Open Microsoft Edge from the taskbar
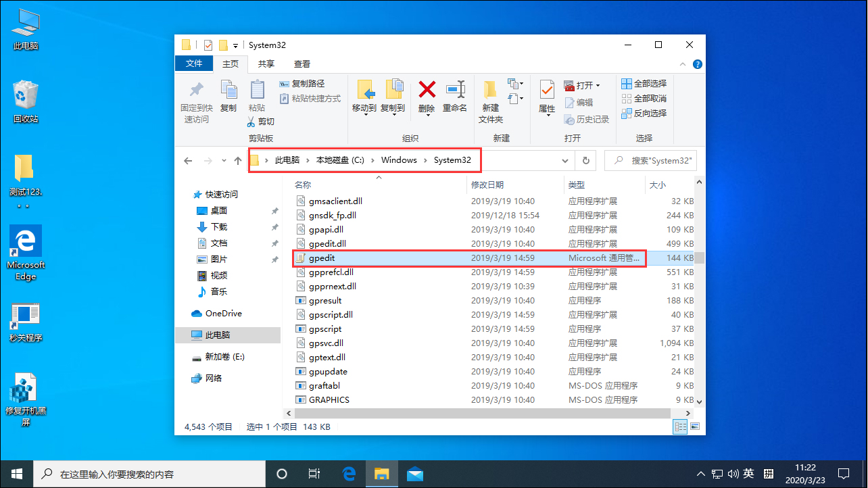 349,474
